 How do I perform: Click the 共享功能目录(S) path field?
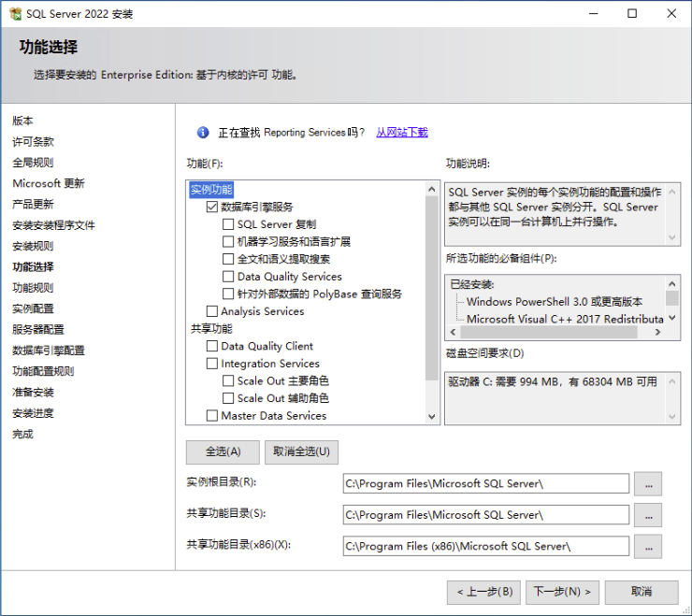click(x=486, y=515)
